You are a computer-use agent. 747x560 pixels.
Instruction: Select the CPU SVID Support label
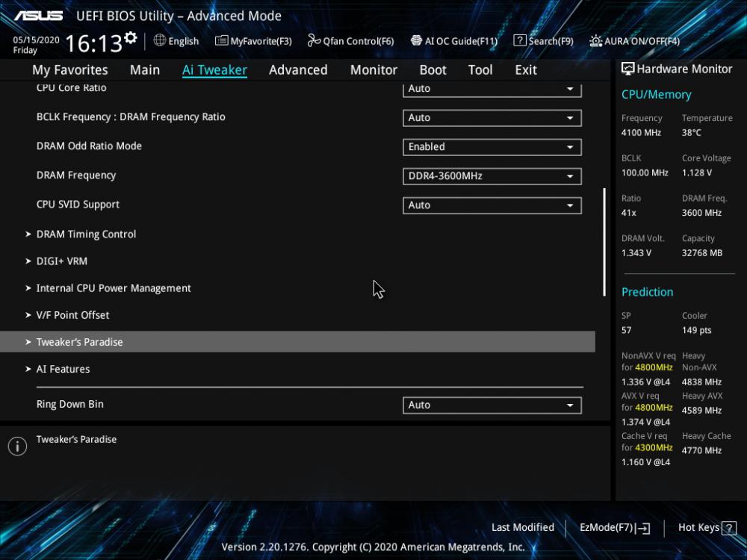click(x=78, y=205)
